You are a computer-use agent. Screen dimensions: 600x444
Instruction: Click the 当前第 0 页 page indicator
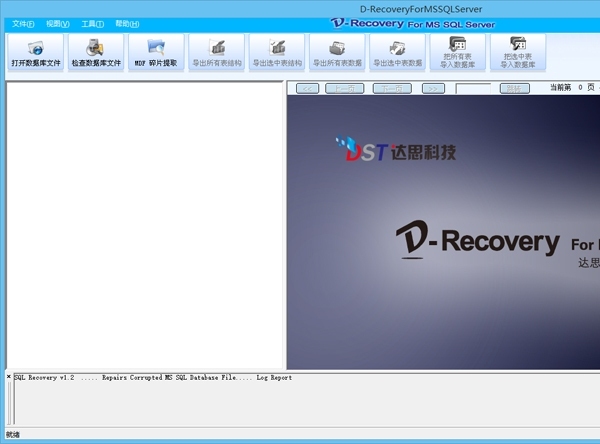(x=572, y=88)
